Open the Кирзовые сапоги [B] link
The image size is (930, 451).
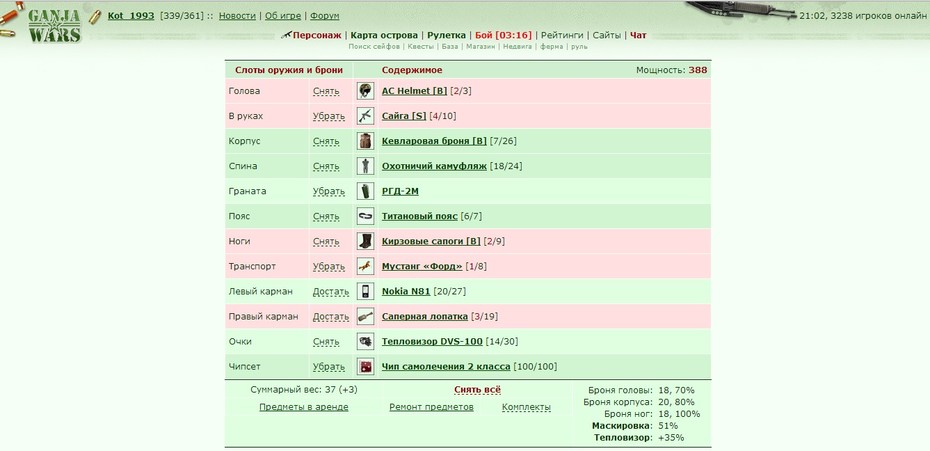click(x=431, y=242)
